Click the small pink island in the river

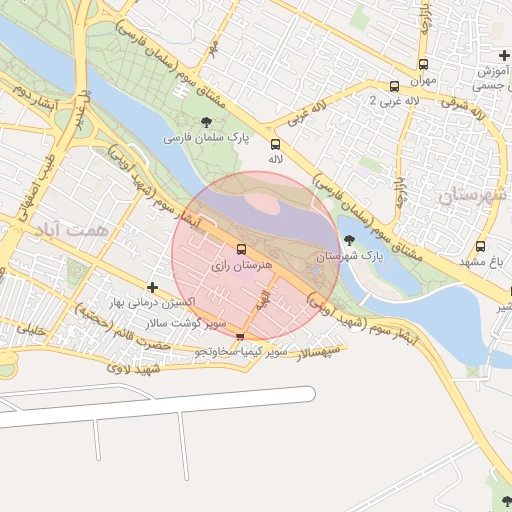262,204
